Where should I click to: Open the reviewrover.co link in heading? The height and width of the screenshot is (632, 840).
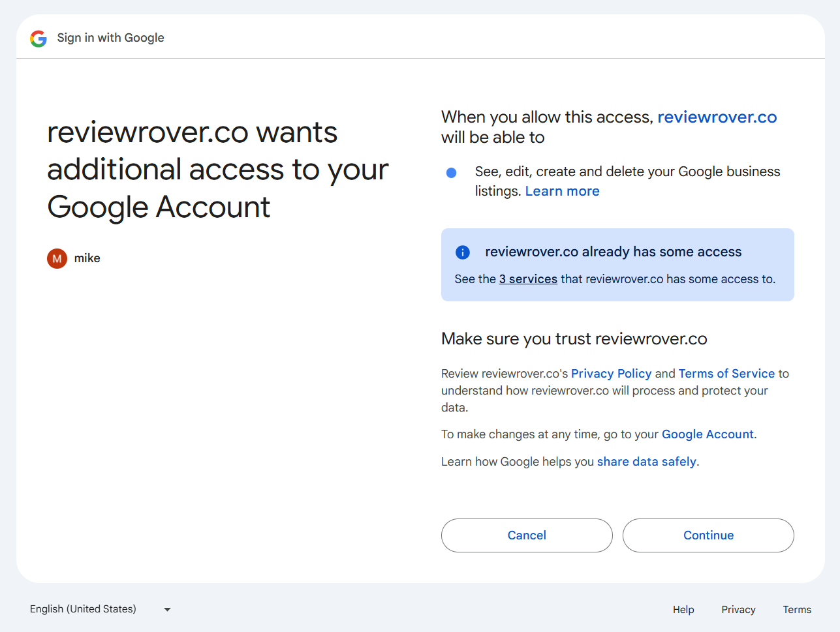click(x=717, y=117)
